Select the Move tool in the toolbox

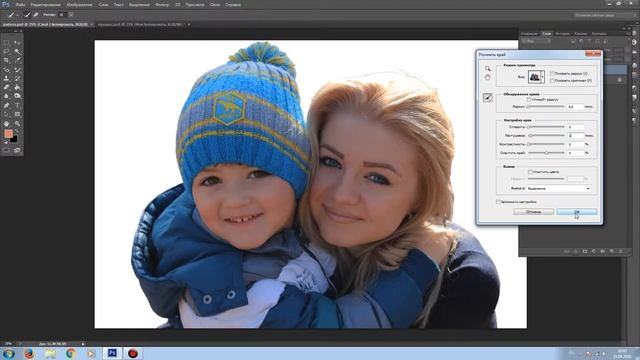(17, 42)
